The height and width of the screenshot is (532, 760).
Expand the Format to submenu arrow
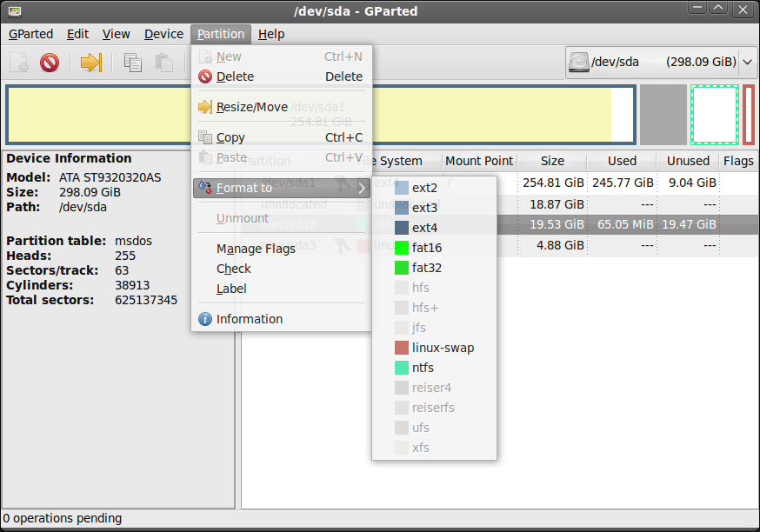362,188
